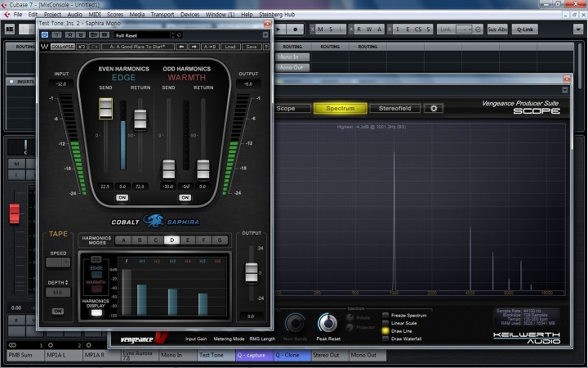Open the Link mode dropdown in toolbar
Screen dimensions: 588x368
[464, 29]
